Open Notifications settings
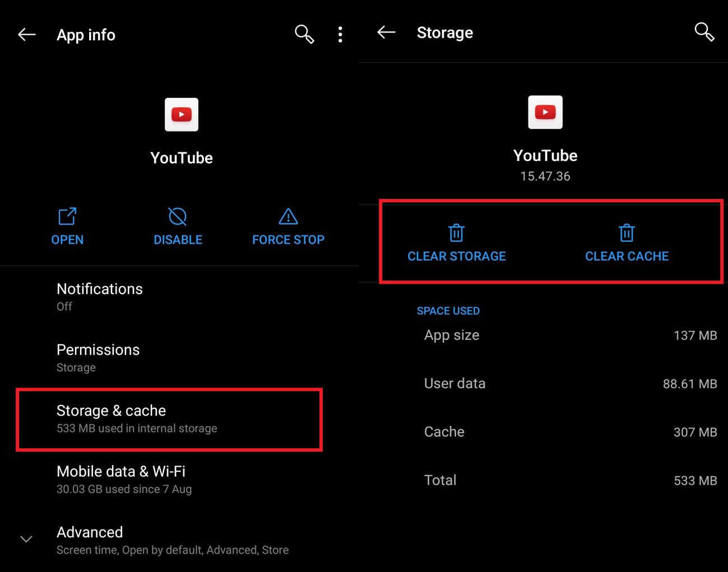 179,297
